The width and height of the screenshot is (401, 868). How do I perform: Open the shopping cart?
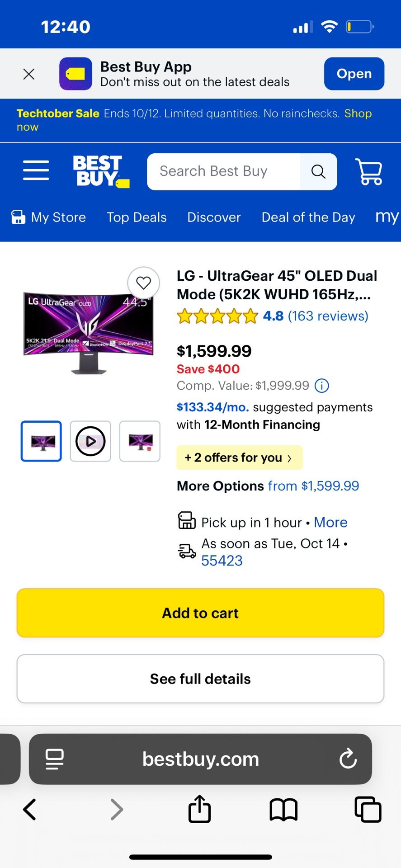369,171
